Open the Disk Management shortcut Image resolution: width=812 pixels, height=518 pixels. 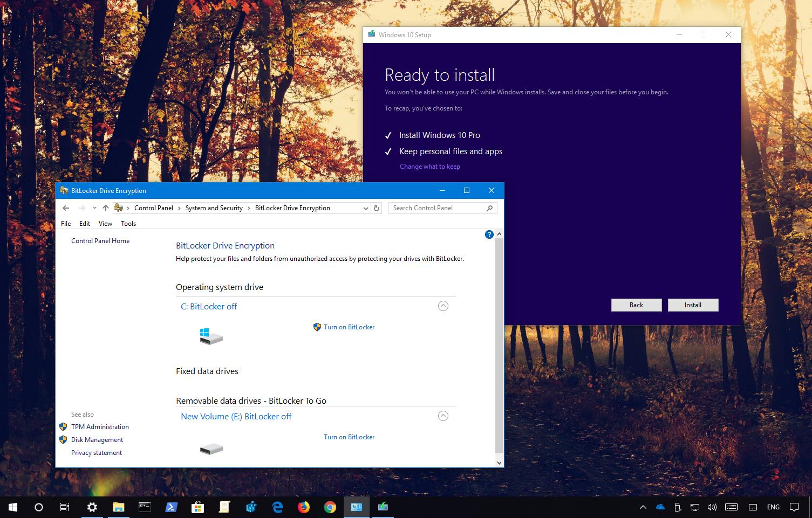(97, 439)
